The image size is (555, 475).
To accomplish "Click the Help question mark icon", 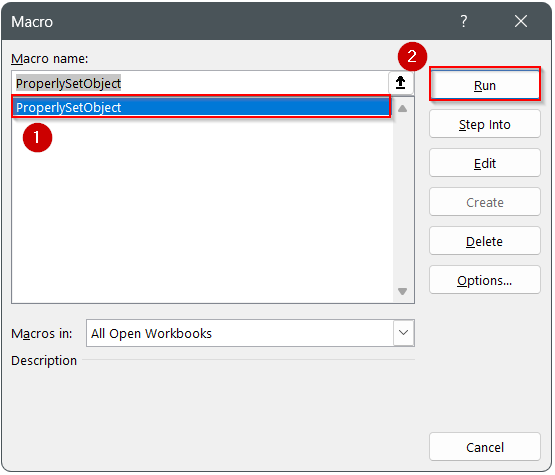I will [x=463, y=21].
